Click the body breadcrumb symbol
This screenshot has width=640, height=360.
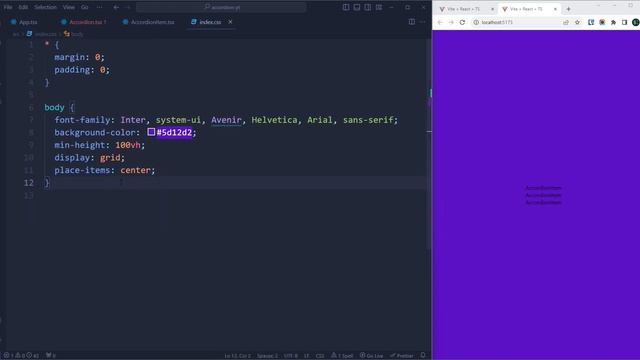click(x=73, y=34)
